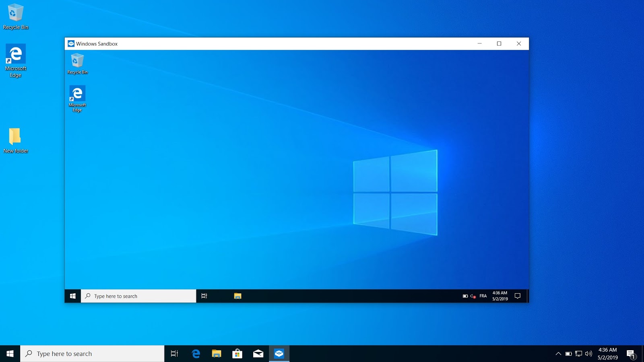Open the host Start menu

tap(9, 354)
